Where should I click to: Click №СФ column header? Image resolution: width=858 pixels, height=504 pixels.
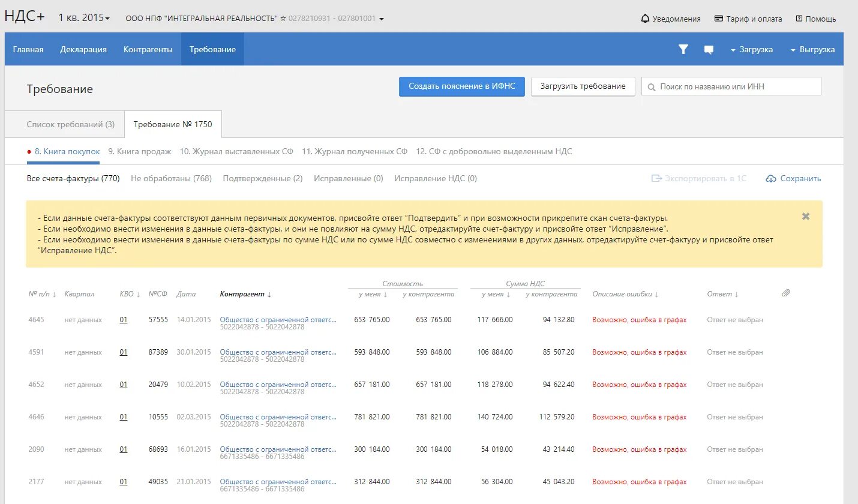tap(158, 294)
